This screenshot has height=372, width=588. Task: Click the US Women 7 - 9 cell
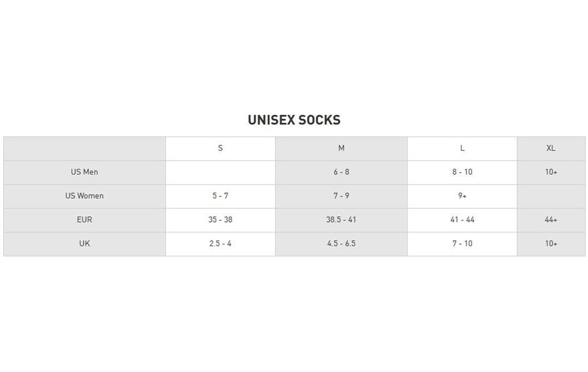pyautogui.click(x=341, y=196)
